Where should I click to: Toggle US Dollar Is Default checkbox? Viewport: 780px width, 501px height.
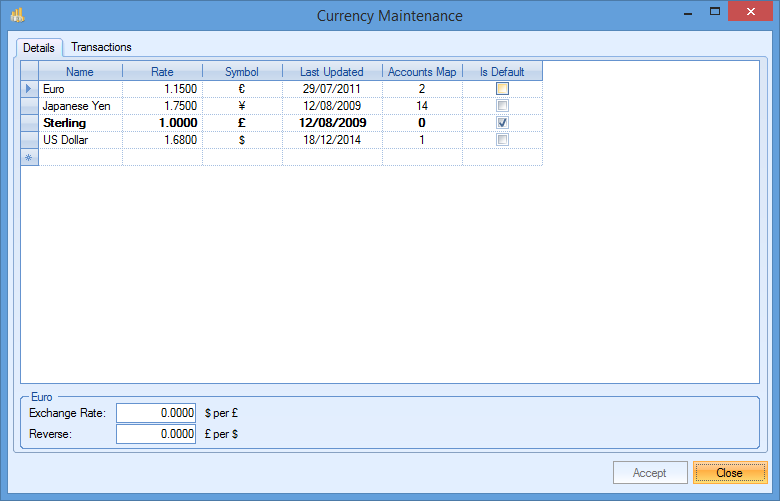coord(502,140)
